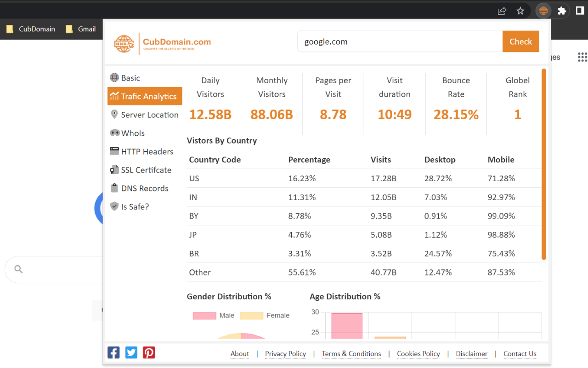Click the Age Distribution % heading
Screen dimensions: 588x368
tap(345, 297)
